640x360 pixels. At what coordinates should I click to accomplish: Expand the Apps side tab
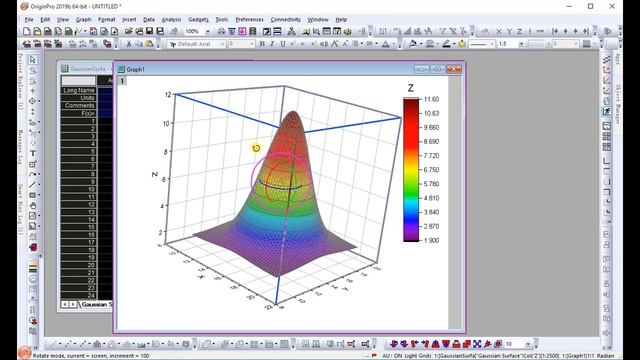[618, 58]
